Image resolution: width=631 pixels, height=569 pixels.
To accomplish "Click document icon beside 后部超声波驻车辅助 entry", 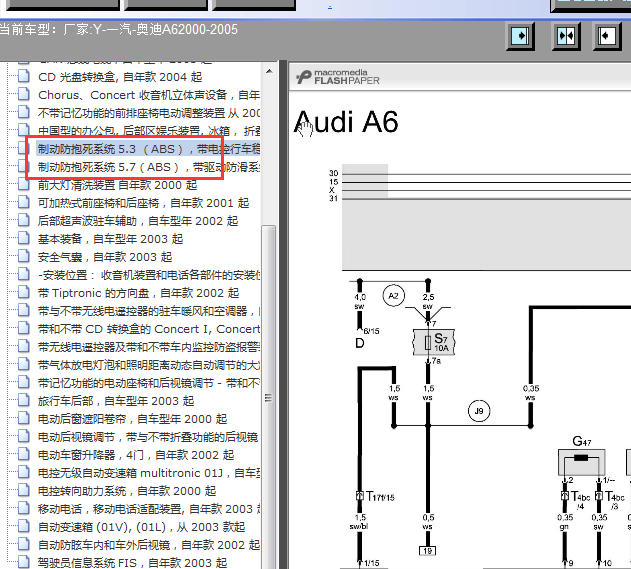I will point(24,220).
